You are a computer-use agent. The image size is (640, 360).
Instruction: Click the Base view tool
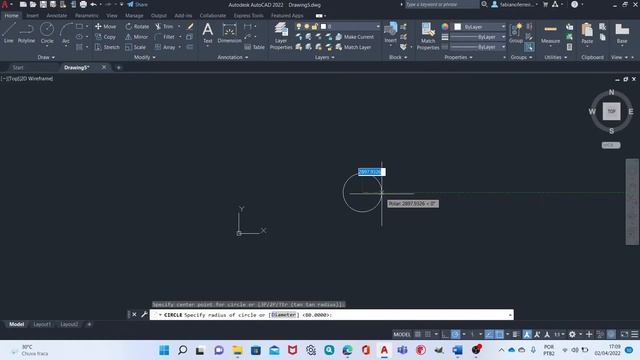(622, 33)
